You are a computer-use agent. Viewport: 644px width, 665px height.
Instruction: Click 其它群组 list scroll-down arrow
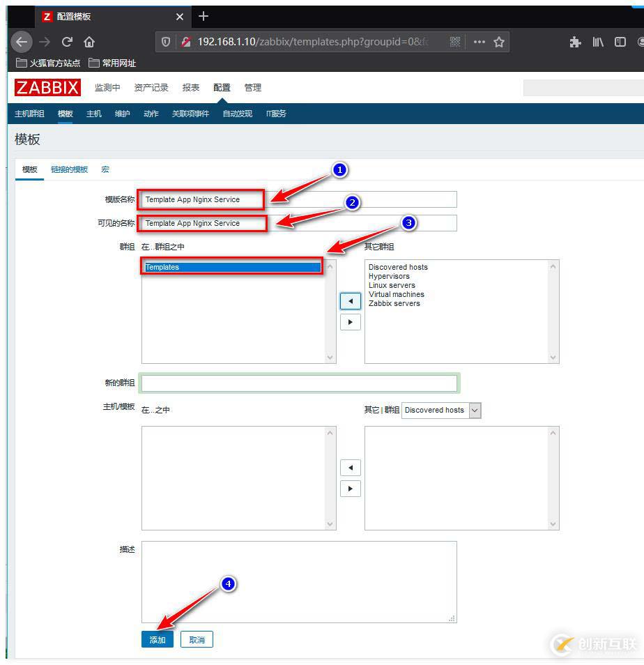pos(553,358)
